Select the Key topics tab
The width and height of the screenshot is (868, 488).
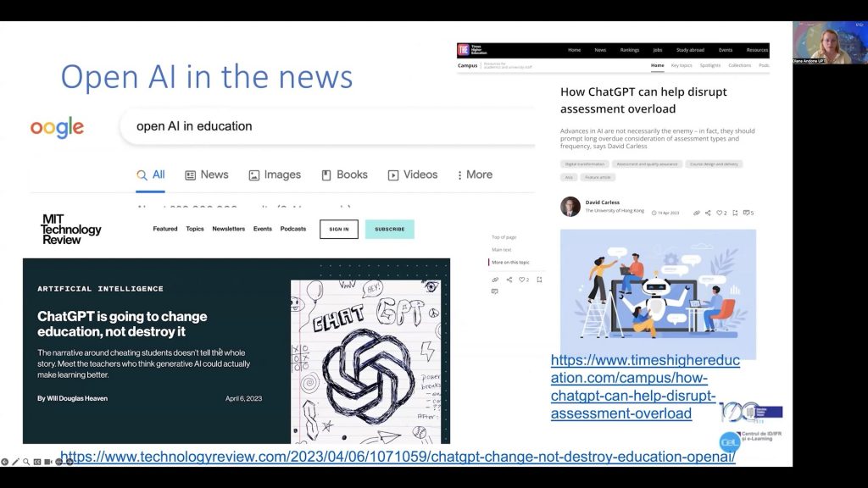682,66
